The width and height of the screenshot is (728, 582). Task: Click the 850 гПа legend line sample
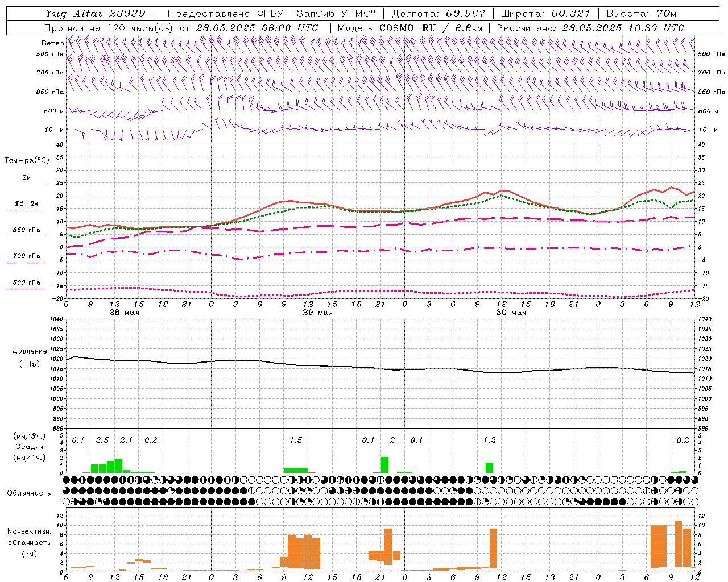point(26,236)
